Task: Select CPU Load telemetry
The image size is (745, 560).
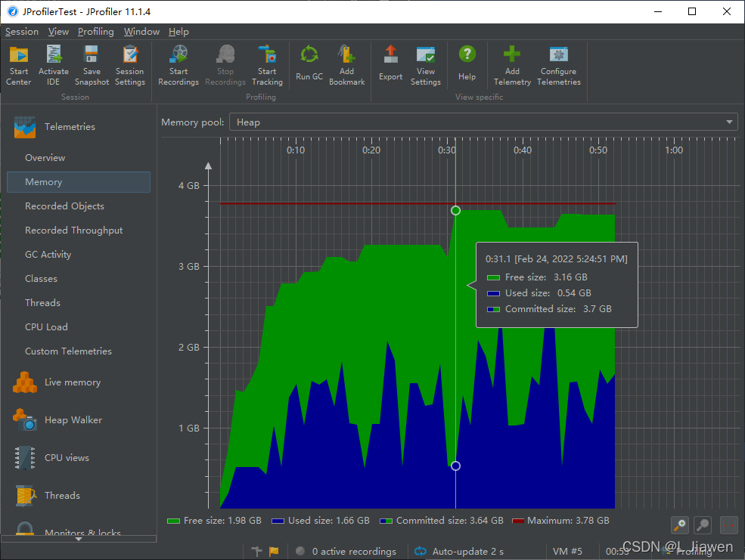Action: (46, 327)
